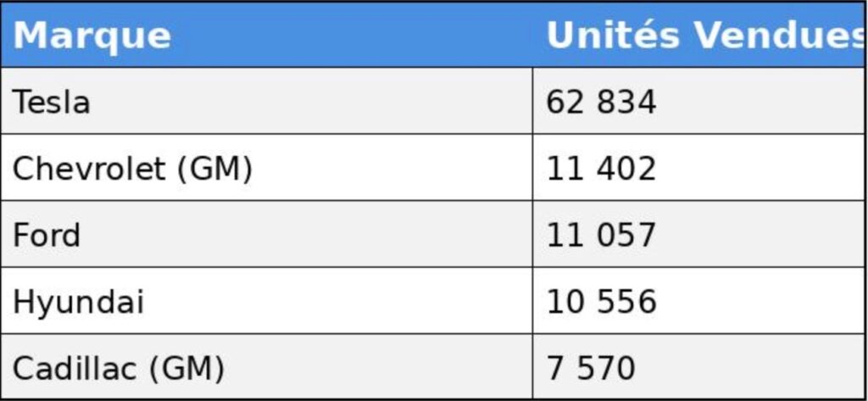Select Ford's 11 057 units cell
868x401 pixels.
[600, 235]
